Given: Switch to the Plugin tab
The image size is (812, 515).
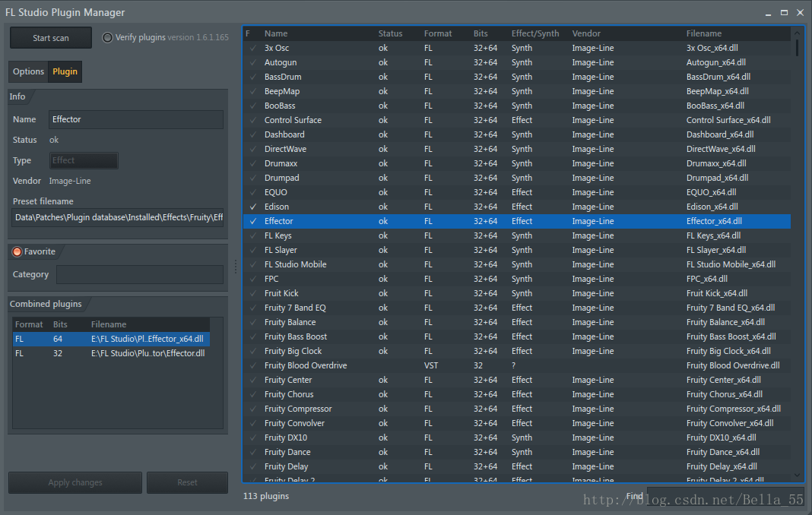Looking at the screenshot, I should 65,71.
